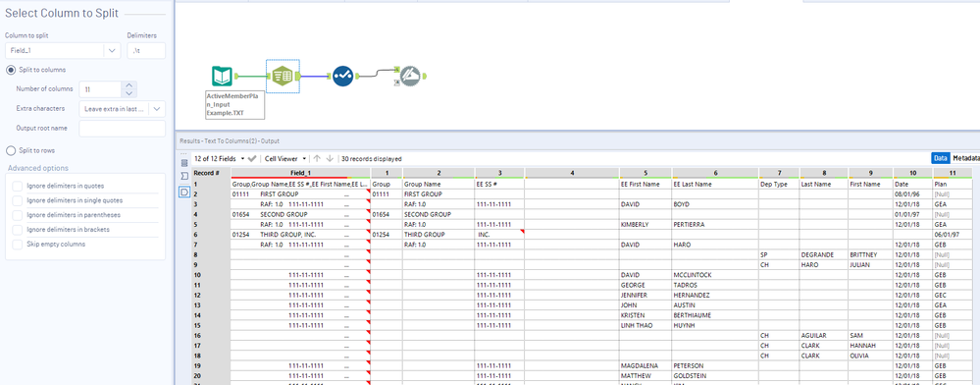Viewport: 980px width, 385px height.
Task: Select the FIRST GROUP cell in column 2
Action: [x=438, y=194]
